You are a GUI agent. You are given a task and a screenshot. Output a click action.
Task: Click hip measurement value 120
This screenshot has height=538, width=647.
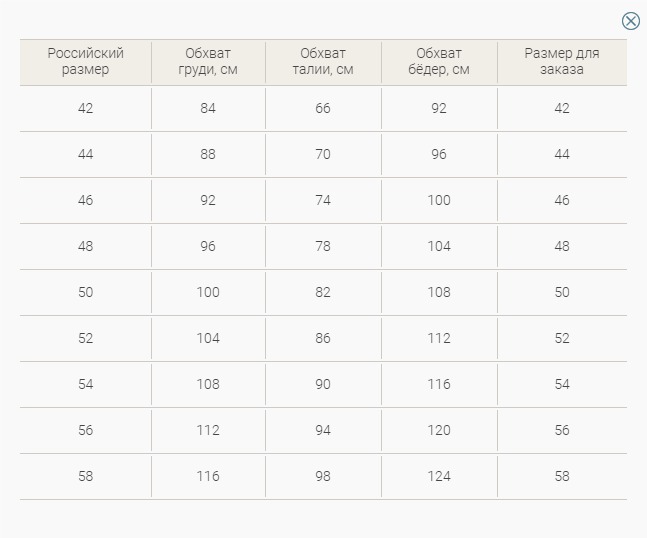tap(439, 430)
